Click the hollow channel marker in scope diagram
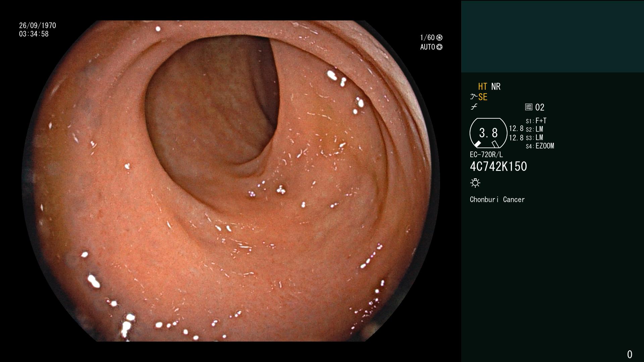 pos(495,144)
